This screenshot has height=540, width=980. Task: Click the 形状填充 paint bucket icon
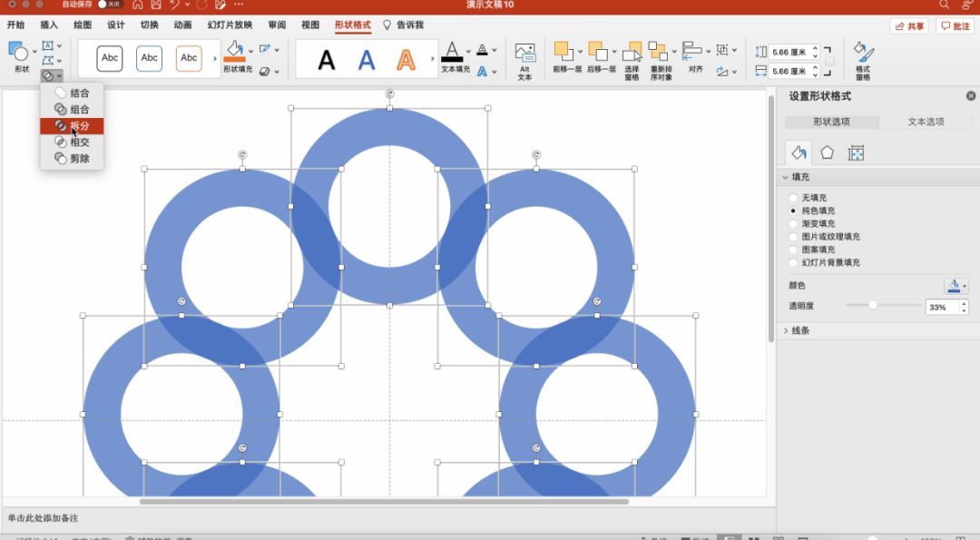pyautogui.click(x=235, y=51)
